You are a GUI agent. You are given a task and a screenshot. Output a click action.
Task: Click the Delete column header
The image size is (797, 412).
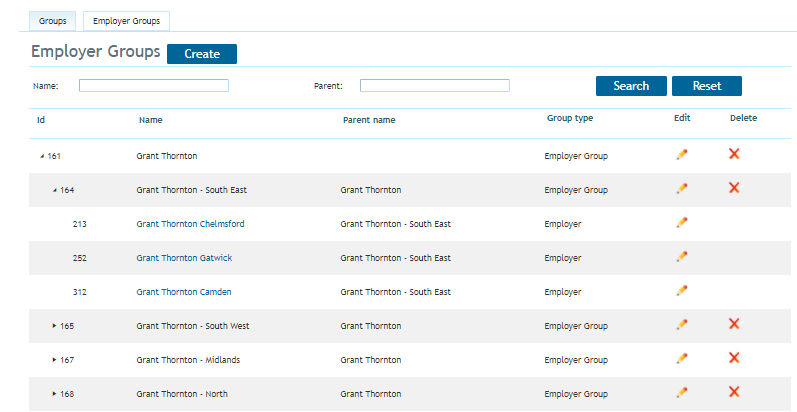pos(743,118)
